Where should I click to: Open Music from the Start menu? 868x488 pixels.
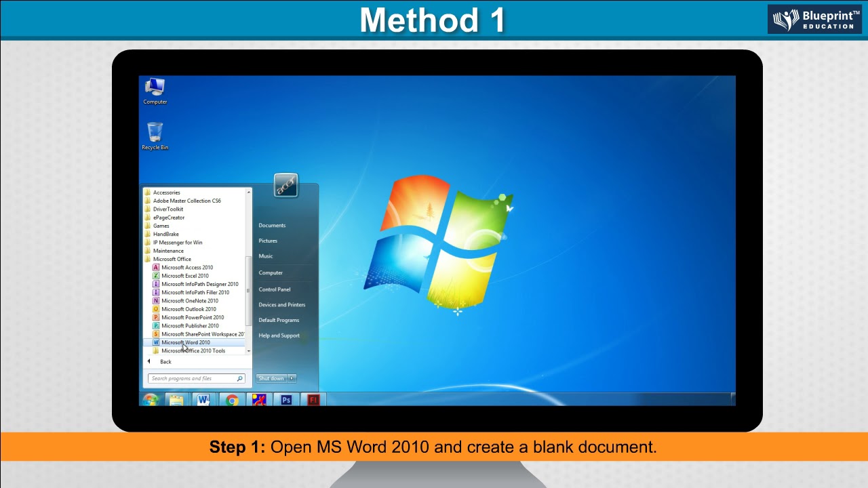[x=266, y=256]
